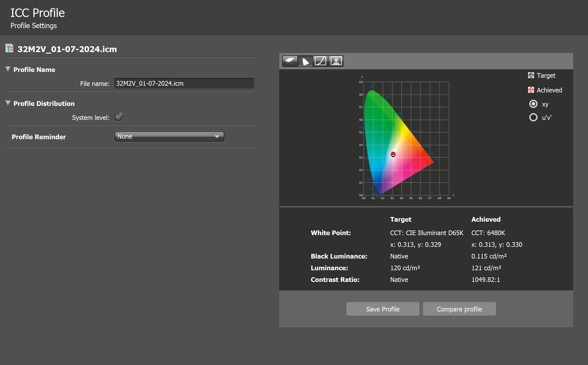The height and width of the screenshot is (365, 588).
Task: Collapse the Profile Name section
Action: tap(8, 69)
